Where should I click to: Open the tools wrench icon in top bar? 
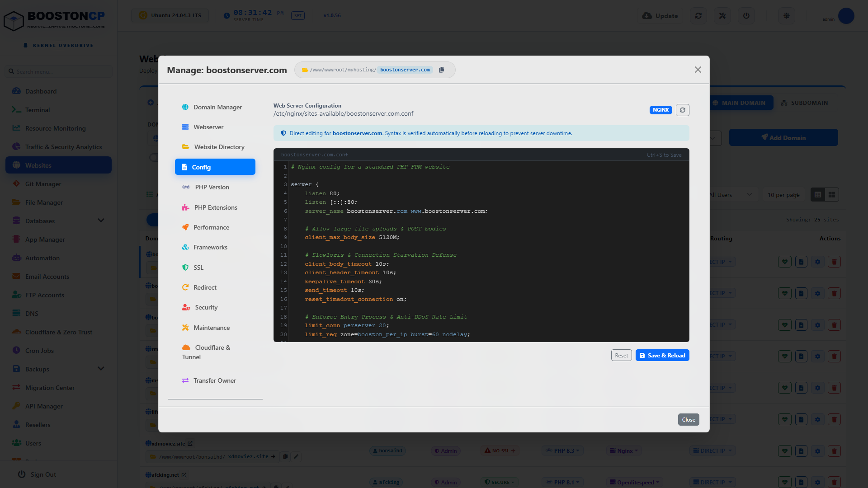click(x=722, y=16)
